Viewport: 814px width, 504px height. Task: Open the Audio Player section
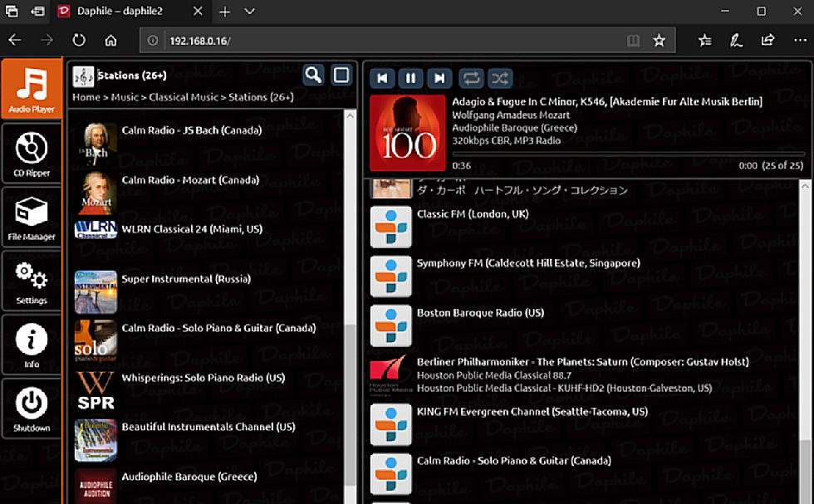click(x=32, y=89)
